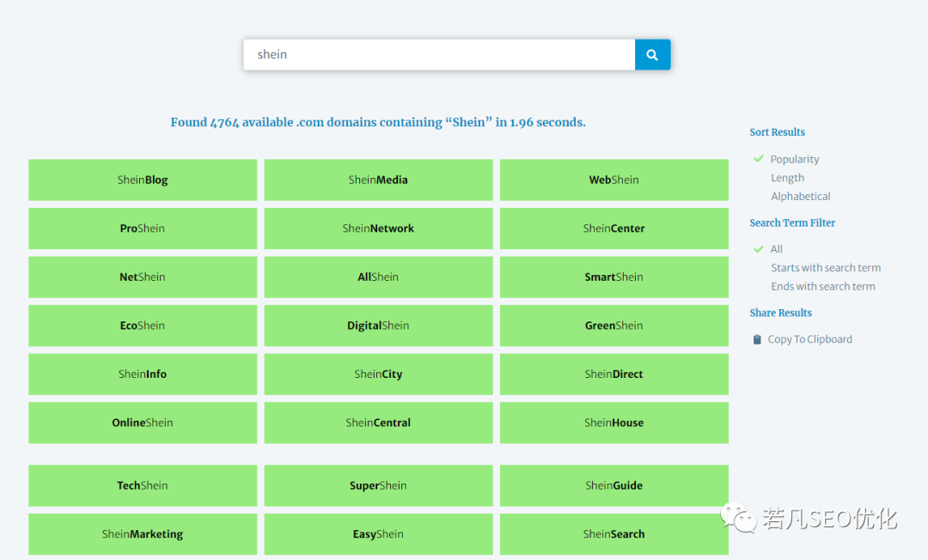Sort results by Popularity
The image size is (928, 560).
pos(794,159)
